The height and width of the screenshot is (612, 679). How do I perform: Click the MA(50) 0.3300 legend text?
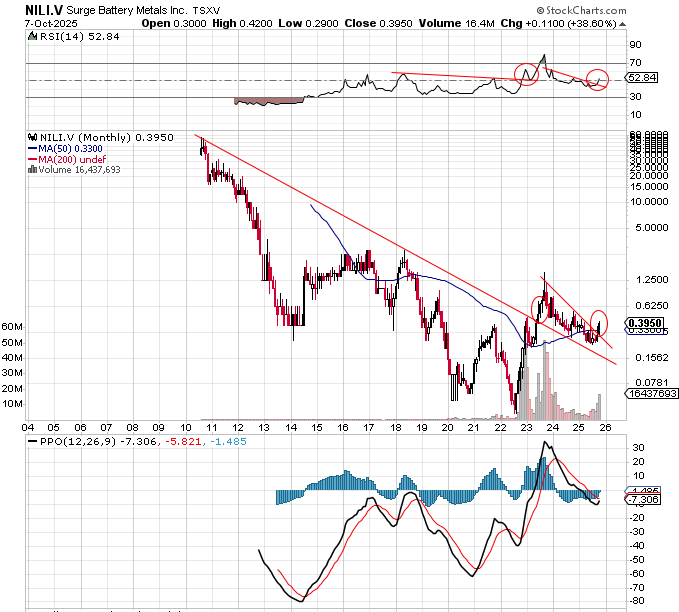pos(71,149)
